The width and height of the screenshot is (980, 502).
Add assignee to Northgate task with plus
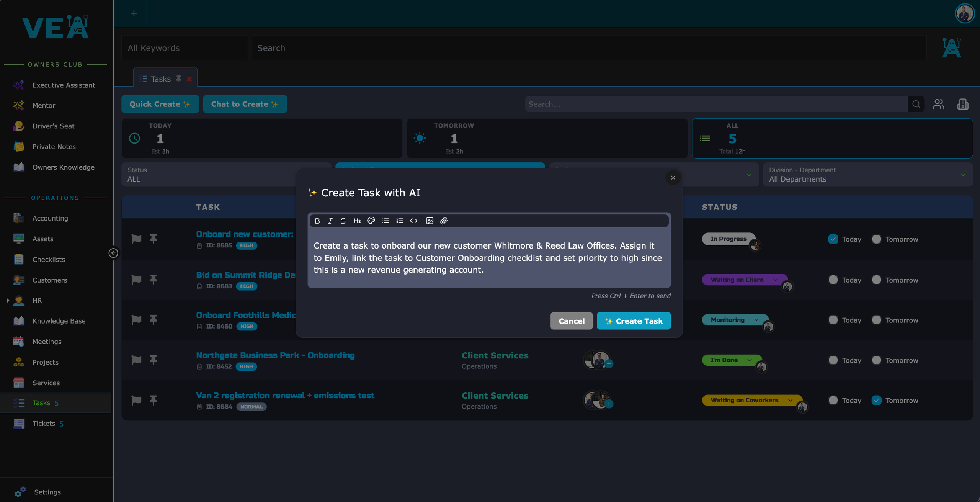[609, 364]
